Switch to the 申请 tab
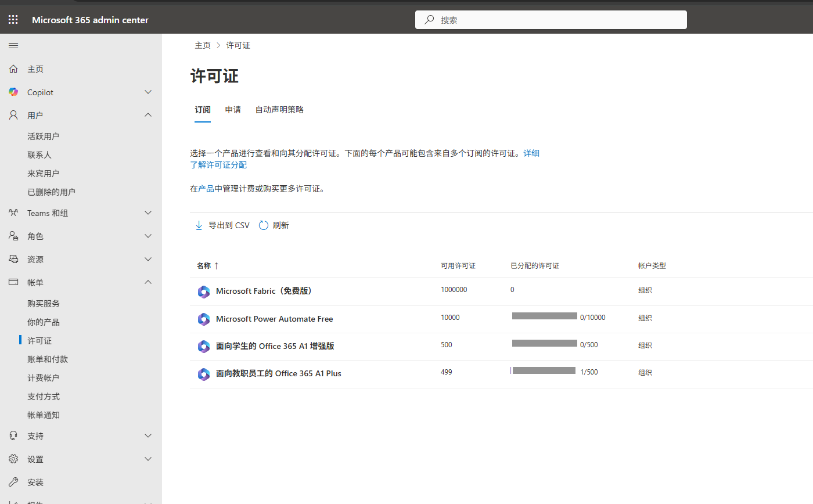 (233, 110)
